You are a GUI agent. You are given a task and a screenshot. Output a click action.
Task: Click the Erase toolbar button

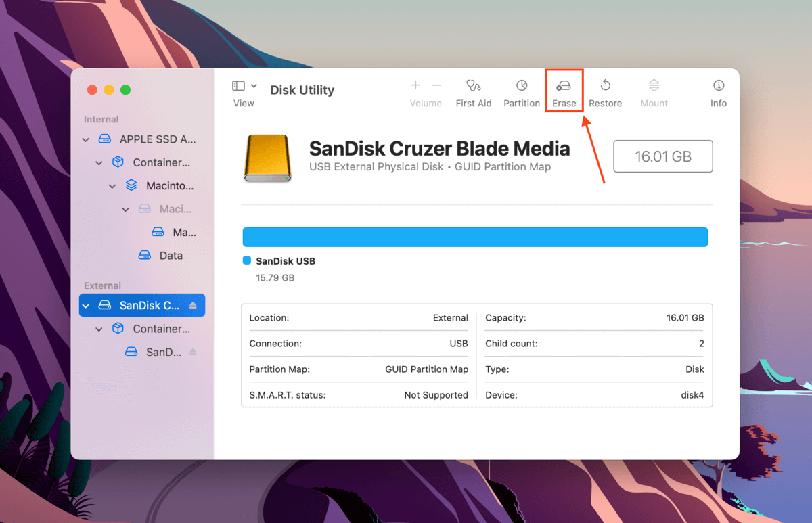pos(564,93)
